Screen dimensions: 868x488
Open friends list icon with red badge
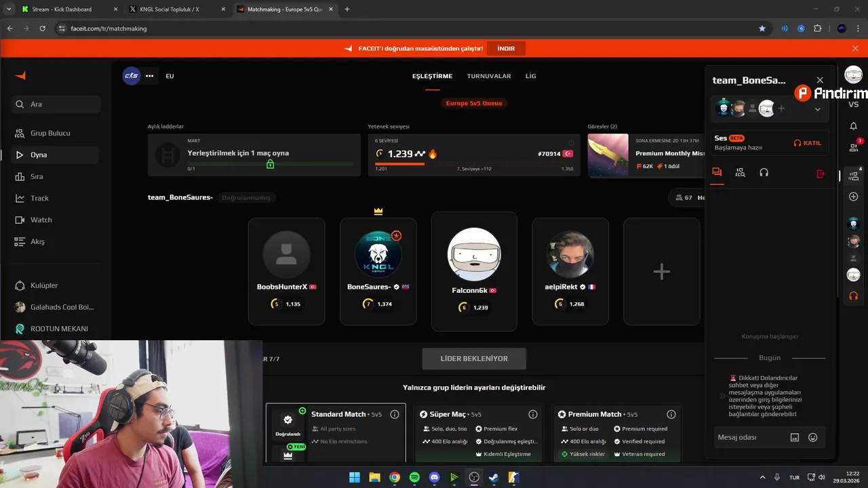pos(854,146)
